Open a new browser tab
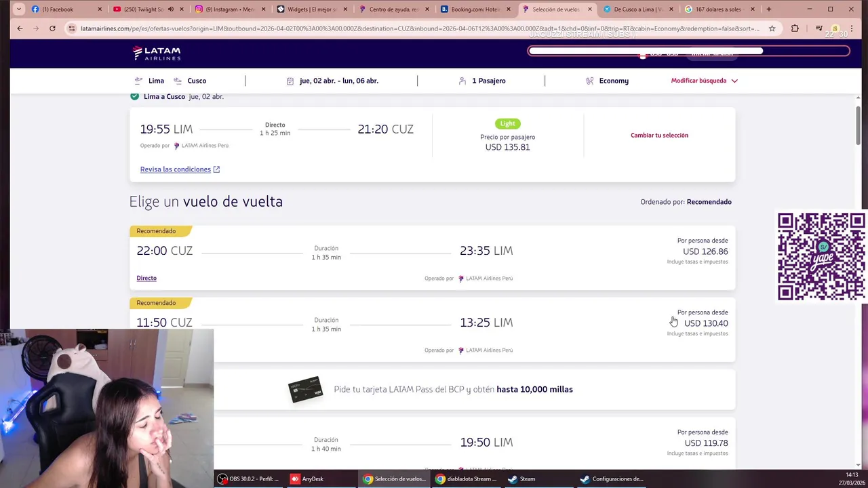This screenshot has height=488, width=868. pos(768,9)
